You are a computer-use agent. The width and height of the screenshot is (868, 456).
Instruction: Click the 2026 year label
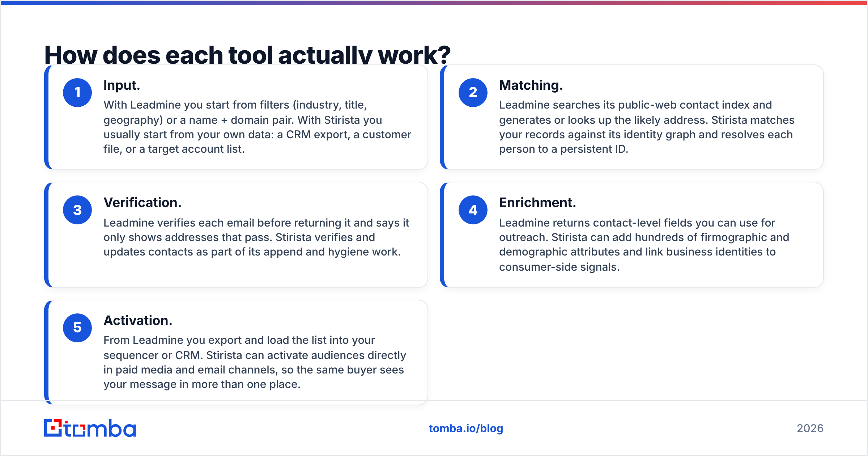[x=810, y=428]
